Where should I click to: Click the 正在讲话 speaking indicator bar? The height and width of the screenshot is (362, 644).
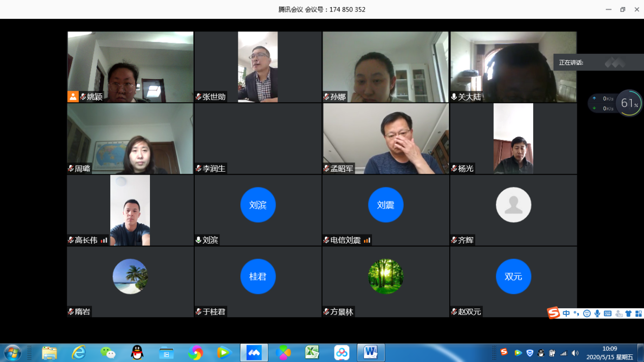click(x=599, y=62)
